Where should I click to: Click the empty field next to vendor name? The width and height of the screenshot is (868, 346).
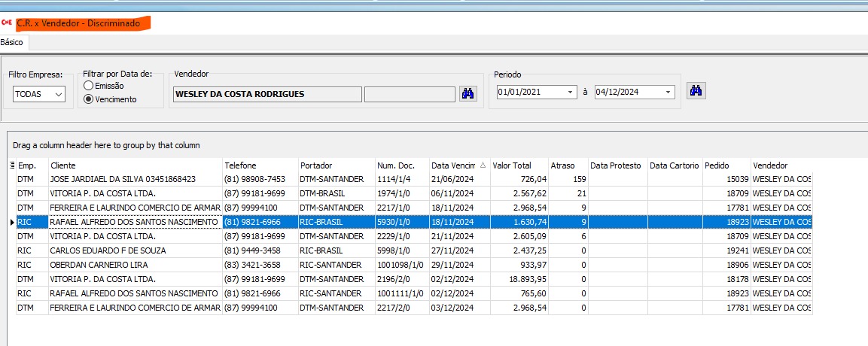410,94
